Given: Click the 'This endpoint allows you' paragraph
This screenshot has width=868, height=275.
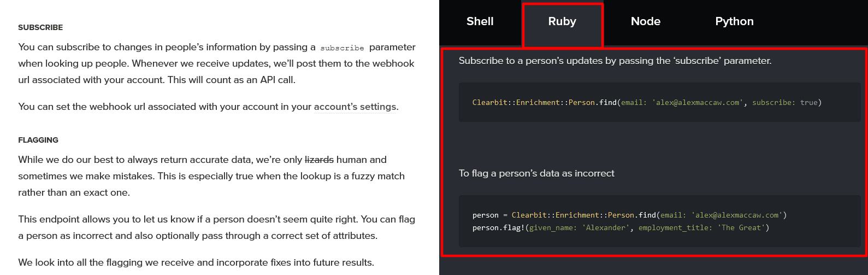Looking at the screenshot, I should [216, 227].
